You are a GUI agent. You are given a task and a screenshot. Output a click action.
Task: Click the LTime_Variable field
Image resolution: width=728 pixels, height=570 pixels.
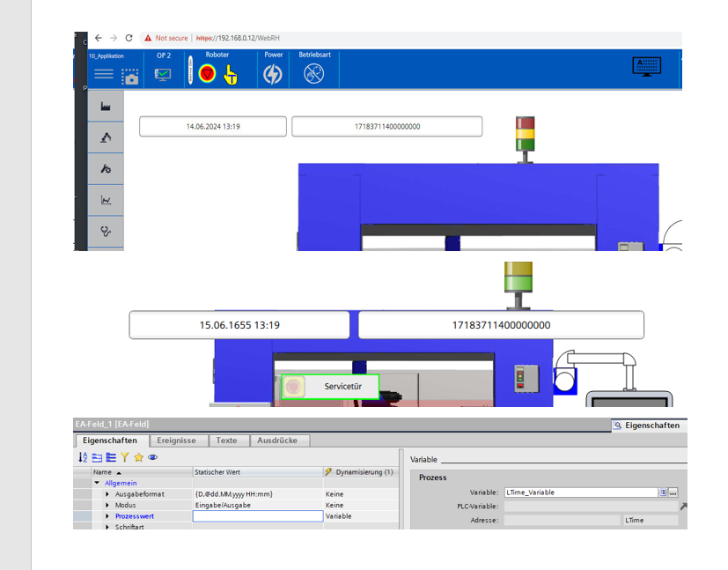(581, 492)
